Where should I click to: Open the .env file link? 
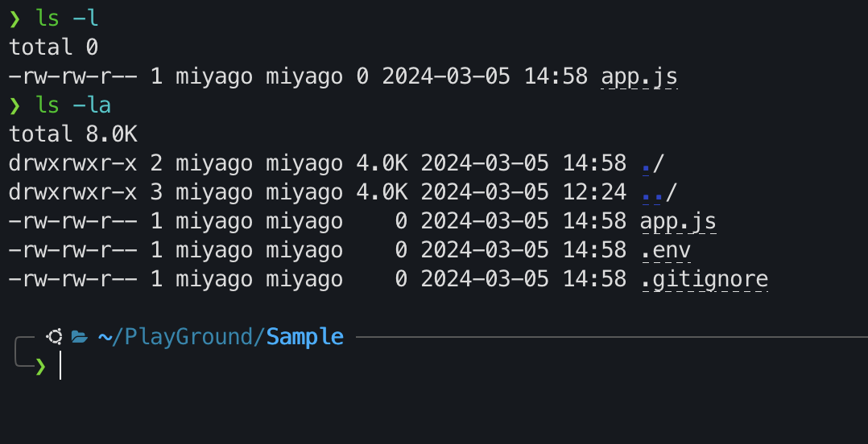click(x=665, y=249)
